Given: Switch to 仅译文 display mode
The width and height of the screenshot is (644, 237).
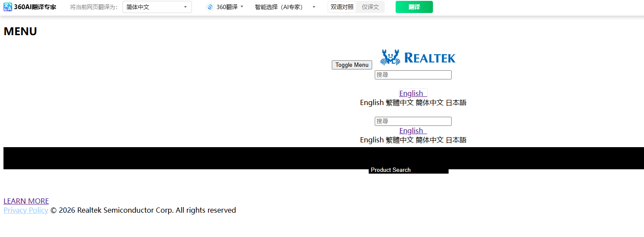Looking at the screenshot, I should [x=370, y=7].
